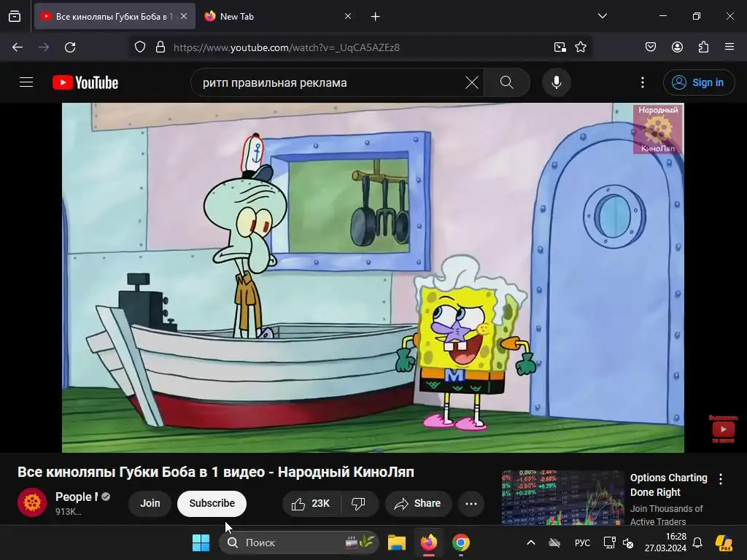Open notifications bell icon
Viewport: 747px width, 560px height.
(697, 542)
